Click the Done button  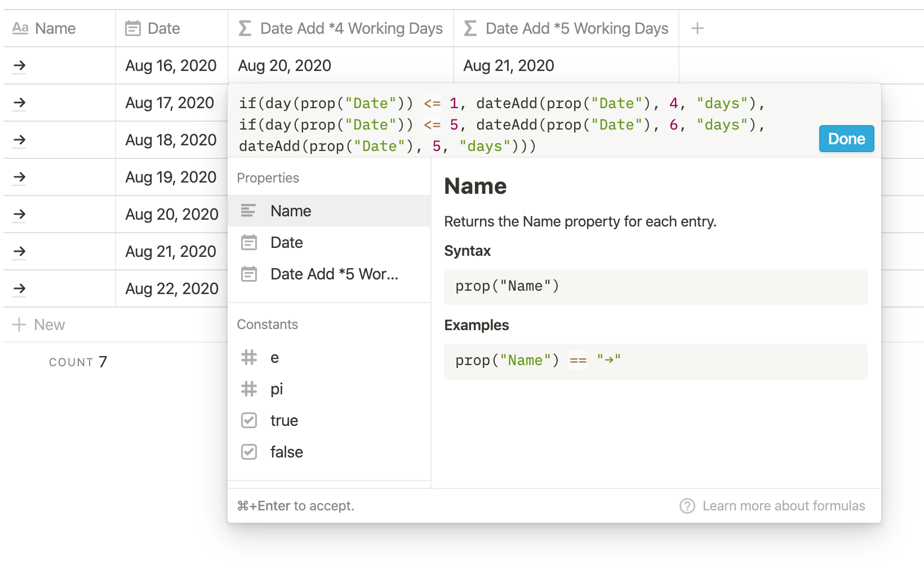tap(846, 139)
